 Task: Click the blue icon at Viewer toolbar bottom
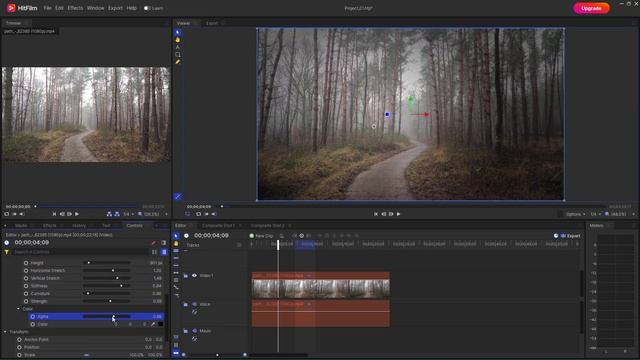(178, 196)
